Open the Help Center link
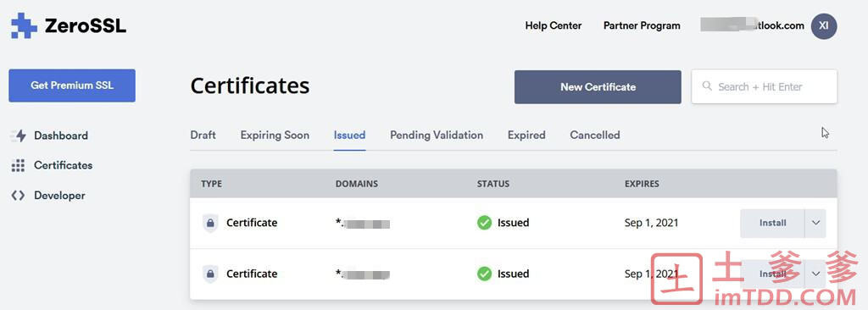 pyautogui.click(x=553, y=25)
